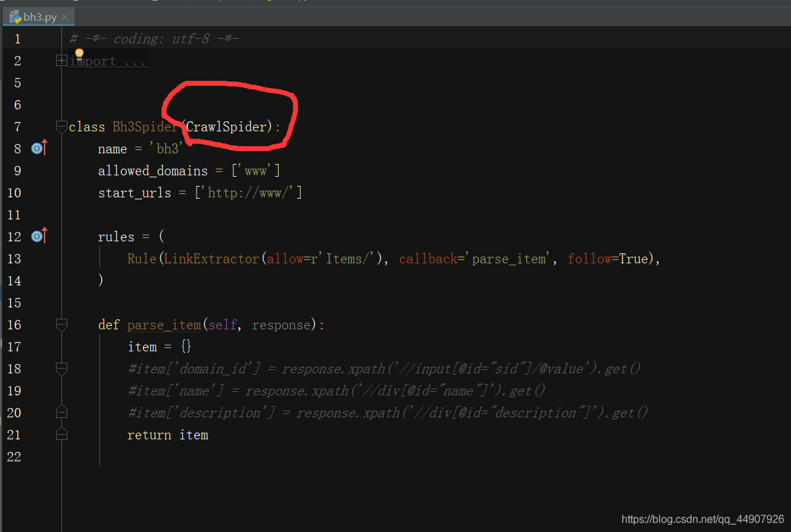Click fold end marker on line 20

tap(61, 412)
